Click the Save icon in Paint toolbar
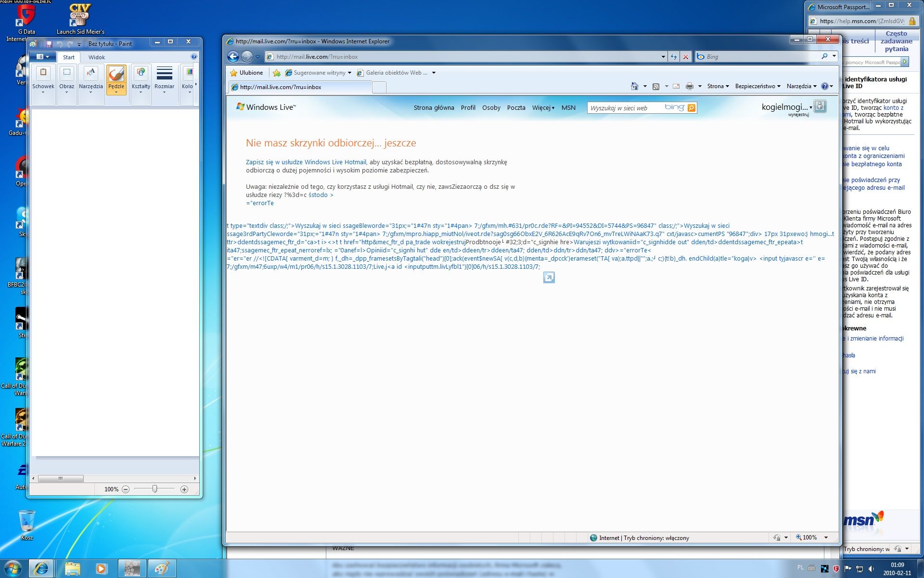 pyautogui.click(x=49, y=44)
